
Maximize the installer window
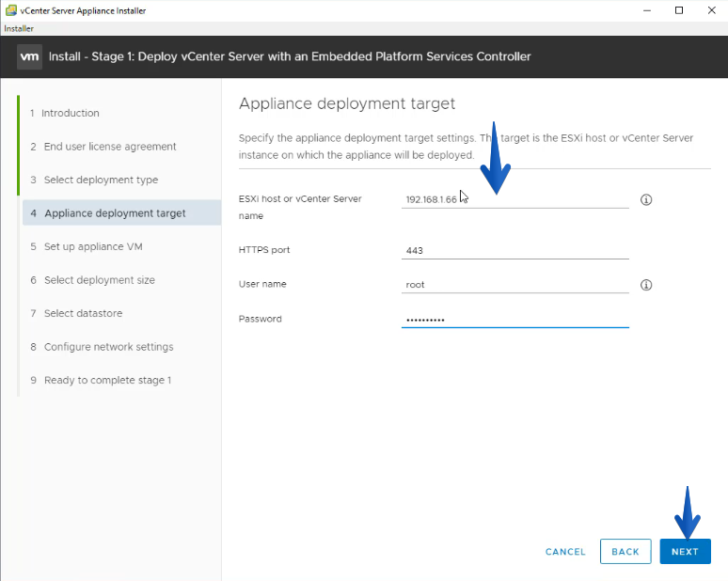tap(679, 10)
